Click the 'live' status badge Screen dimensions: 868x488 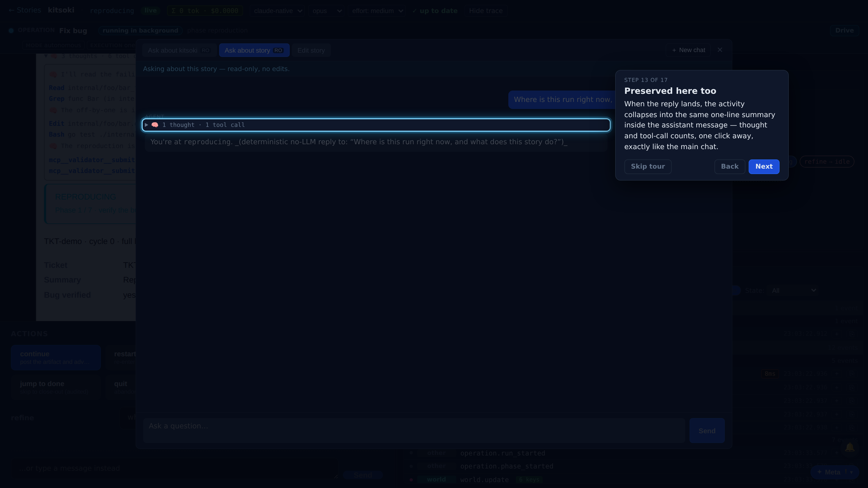pos(150,11)
